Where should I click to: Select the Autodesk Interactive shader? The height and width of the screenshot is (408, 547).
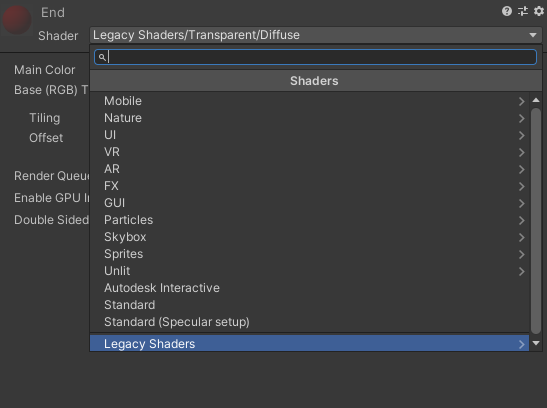tap(309, 288)
